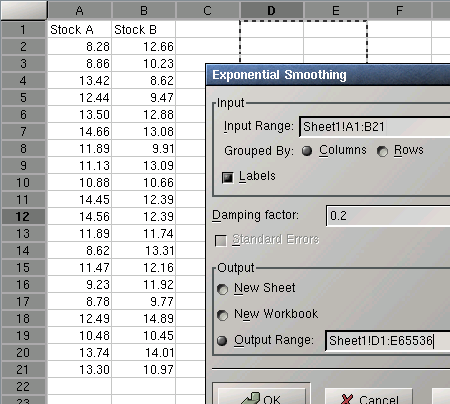Toggle the Labels checkbox
Image resolution: width=450 pixels, height=404 pixels.
click(x=228, y=177)
